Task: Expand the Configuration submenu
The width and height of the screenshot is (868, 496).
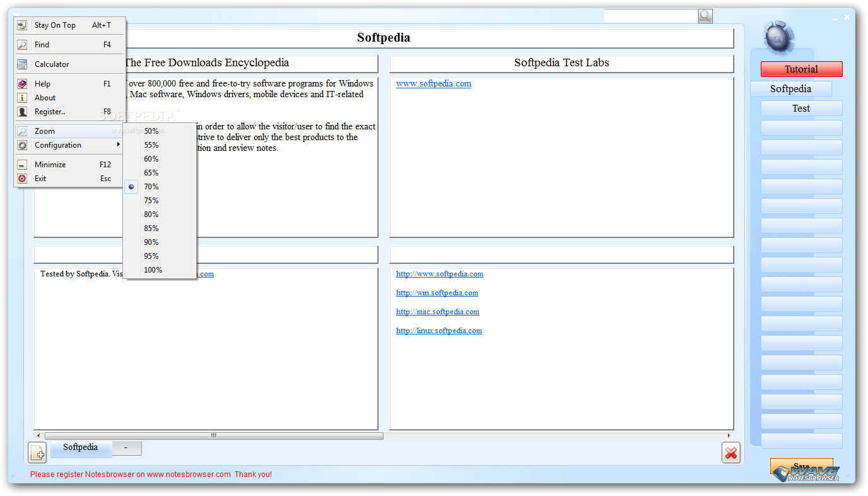Action: coord(70,145)
